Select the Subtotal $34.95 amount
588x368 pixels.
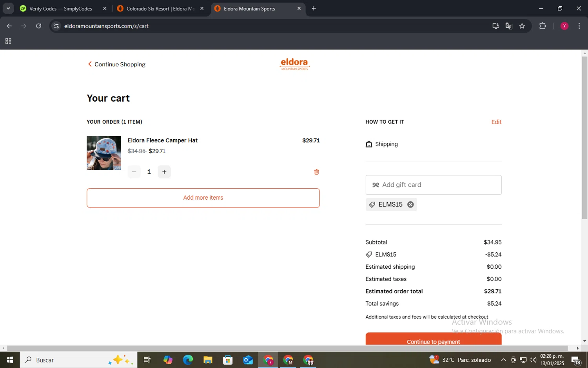(x=492, y=242)
